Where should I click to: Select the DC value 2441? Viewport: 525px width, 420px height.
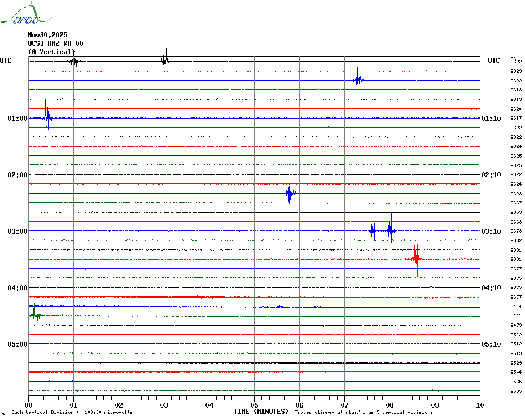tap(515, 316)
